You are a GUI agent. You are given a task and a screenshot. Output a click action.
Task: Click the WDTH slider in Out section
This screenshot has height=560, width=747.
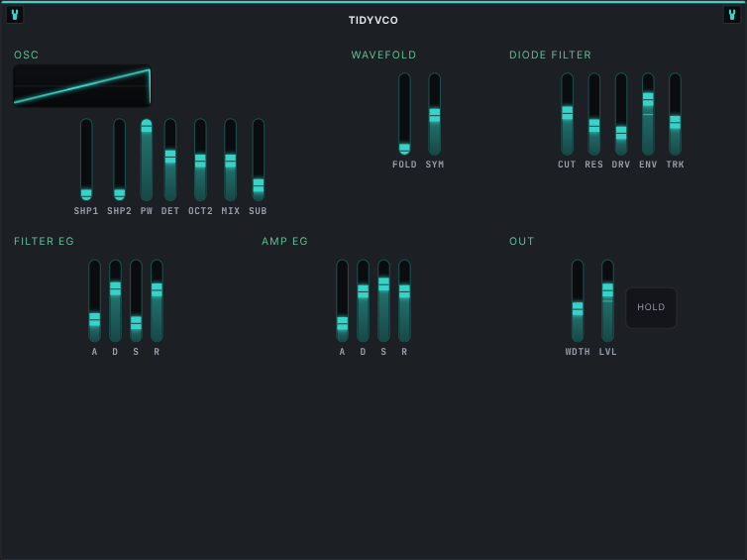coord(578,300)
